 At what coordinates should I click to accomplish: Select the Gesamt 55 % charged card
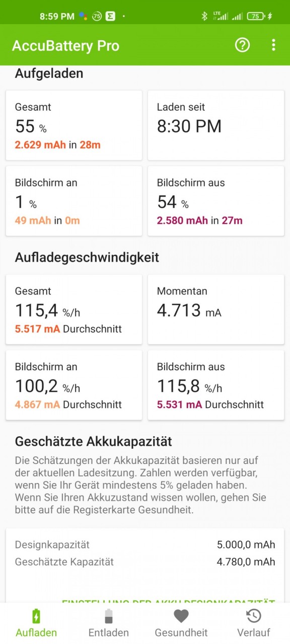click(74, 125)
